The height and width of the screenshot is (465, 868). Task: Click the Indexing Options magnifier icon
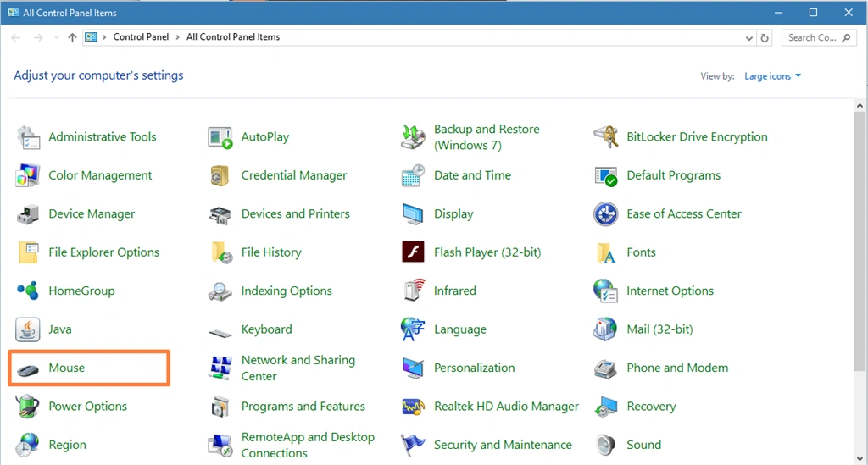pos(220,291)
